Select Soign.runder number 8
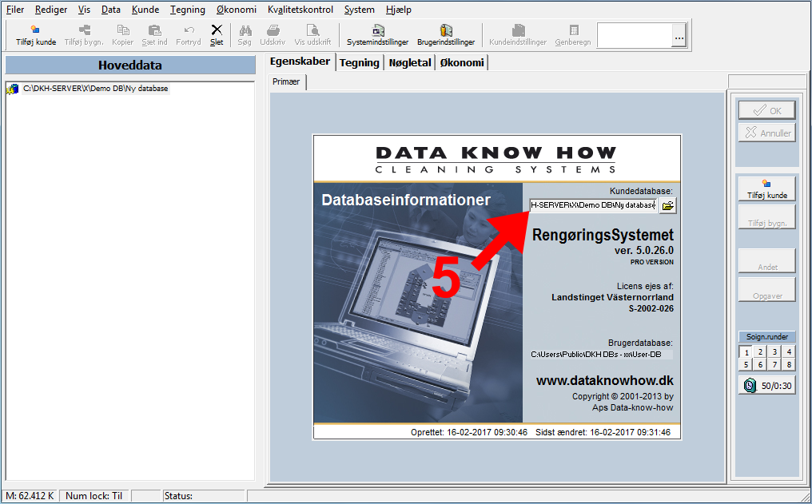812x504 pixels. [789, 365]
